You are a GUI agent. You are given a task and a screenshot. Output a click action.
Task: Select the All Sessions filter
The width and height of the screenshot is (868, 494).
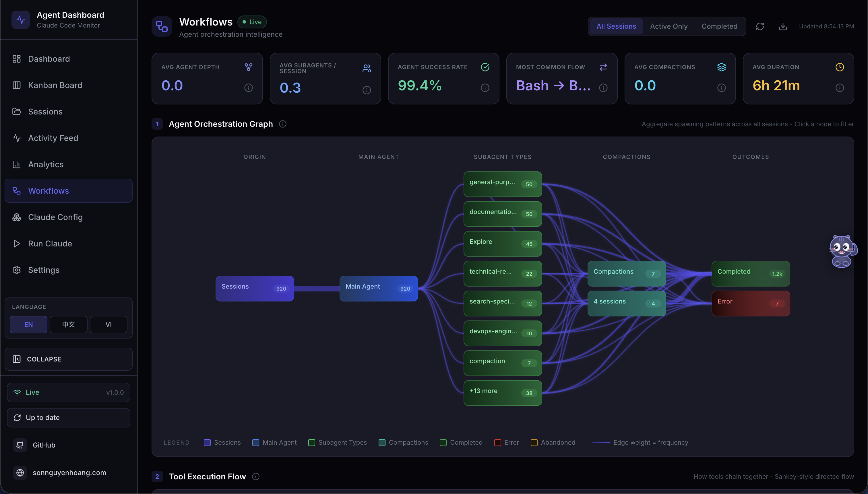[616, 26]
